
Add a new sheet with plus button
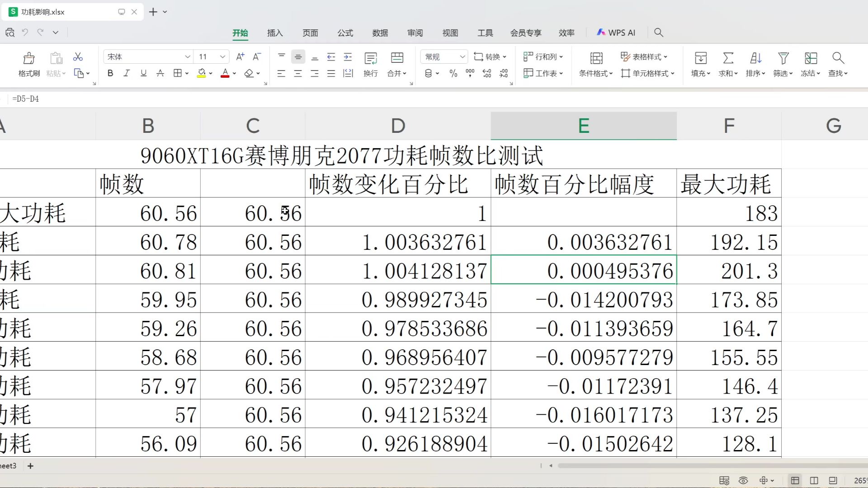point(30,466)
